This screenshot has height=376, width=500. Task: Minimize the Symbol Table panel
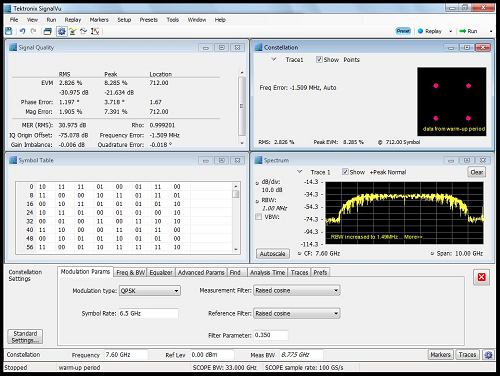point(206,161)
